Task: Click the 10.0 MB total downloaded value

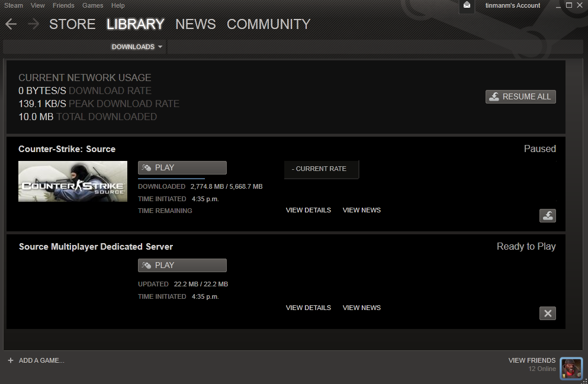Action: click(x=36, y=117)
